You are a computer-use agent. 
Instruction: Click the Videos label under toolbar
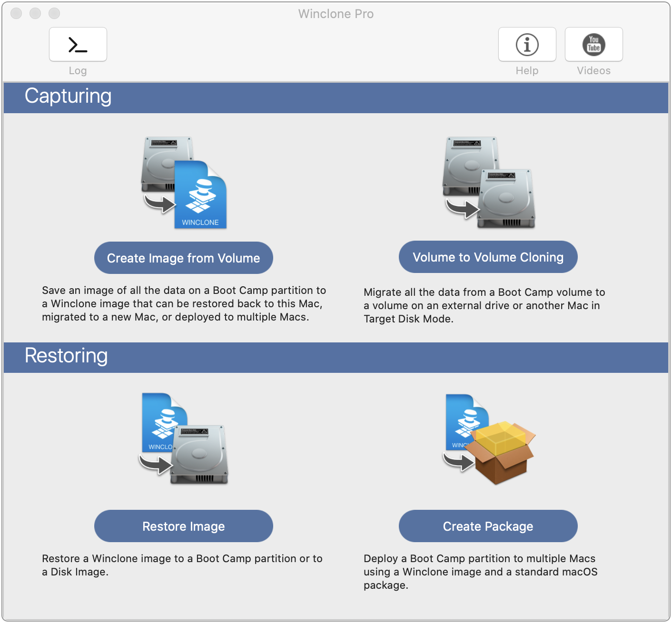(x=594, y=71)
